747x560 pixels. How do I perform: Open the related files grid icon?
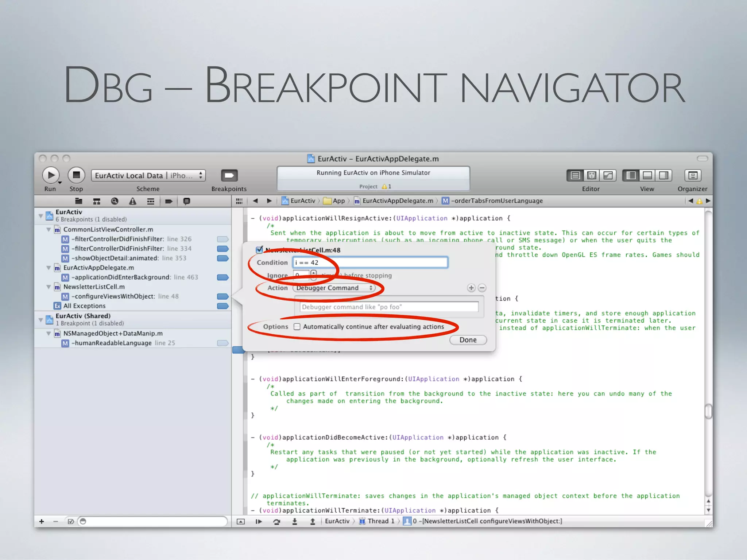click(239, 201)
